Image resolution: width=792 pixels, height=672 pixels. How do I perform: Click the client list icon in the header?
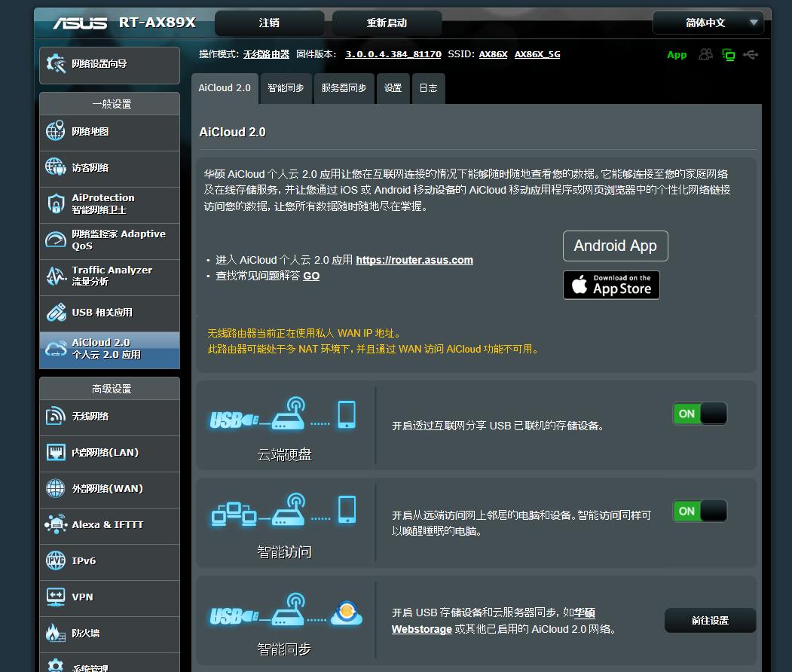[705, 54]
